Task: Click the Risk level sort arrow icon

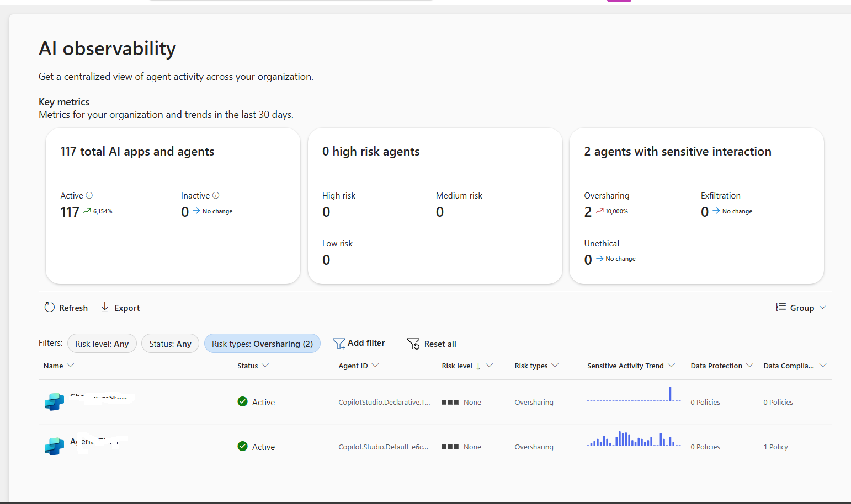Action: point(478,366)
